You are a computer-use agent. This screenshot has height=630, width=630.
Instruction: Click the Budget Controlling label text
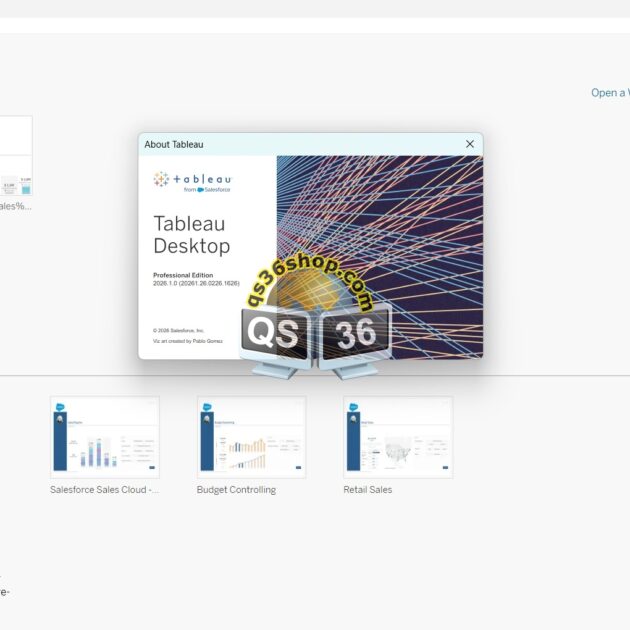(x=236, y=490)
